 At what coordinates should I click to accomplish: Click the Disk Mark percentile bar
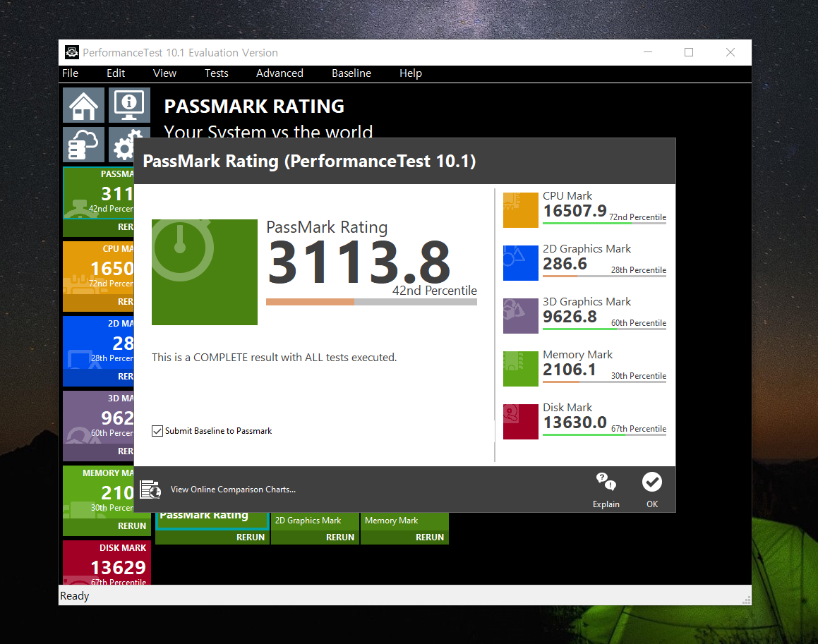(605, 435)
